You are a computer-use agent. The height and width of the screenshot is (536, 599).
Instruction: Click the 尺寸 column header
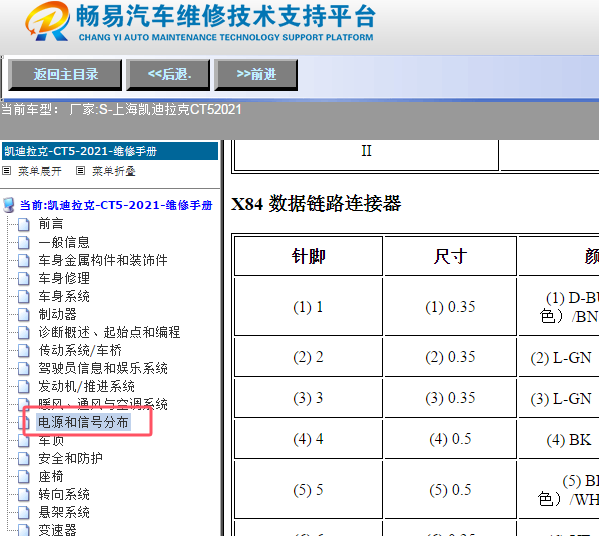[450, 256]
